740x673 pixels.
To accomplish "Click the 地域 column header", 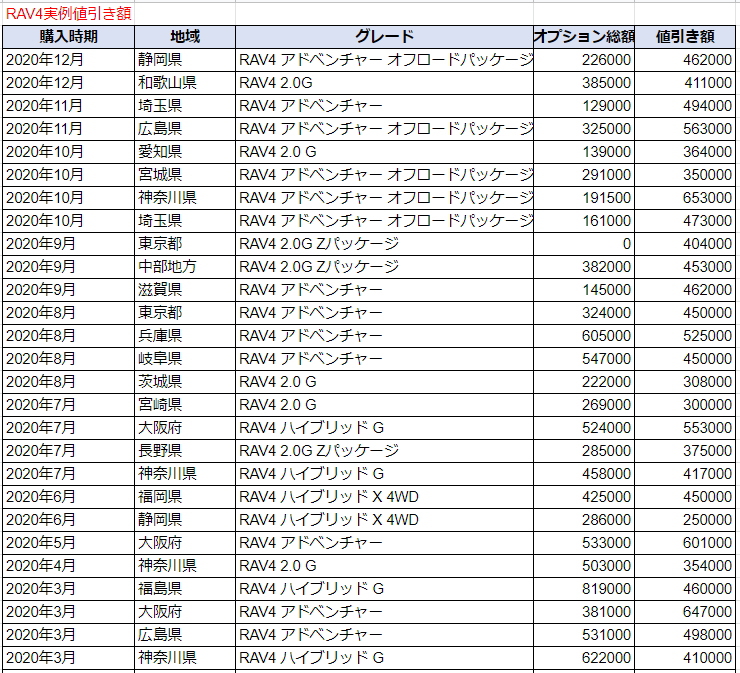I will coord(185,37).
